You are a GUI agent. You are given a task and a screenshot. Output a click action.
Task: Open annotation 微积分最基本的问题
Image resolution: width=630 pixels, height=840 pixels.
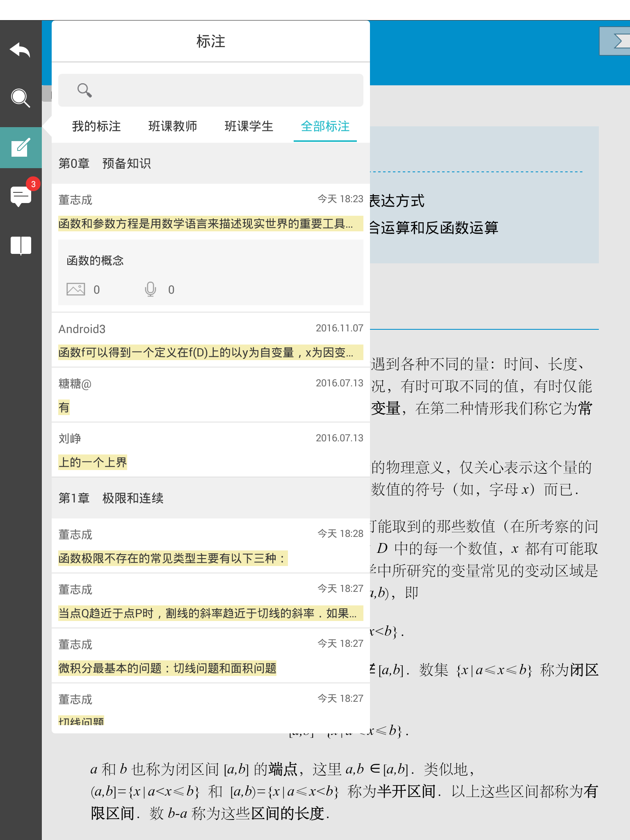[x=167, y=668]
